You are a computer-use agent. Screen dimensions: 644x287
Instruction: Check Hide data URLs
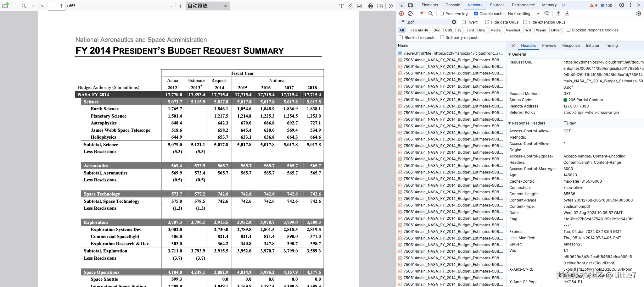click(487, 22)
